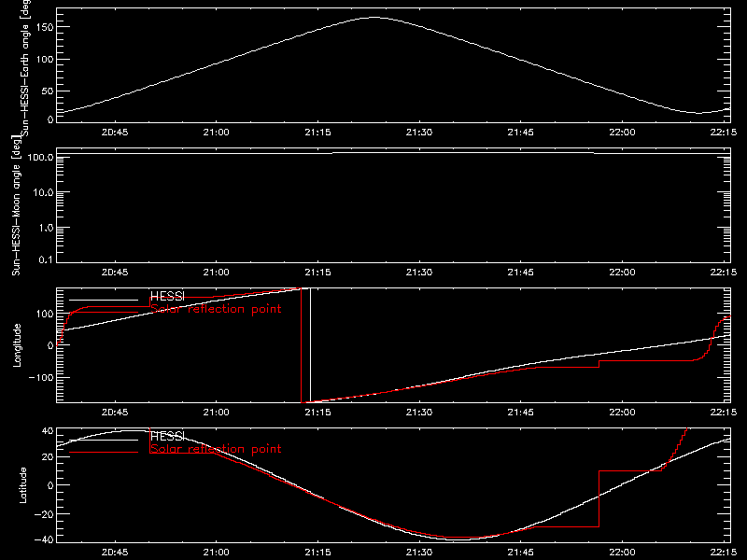
Task: Click 21:00 under the Earth angle plot
Action: (x=217, y=133)
